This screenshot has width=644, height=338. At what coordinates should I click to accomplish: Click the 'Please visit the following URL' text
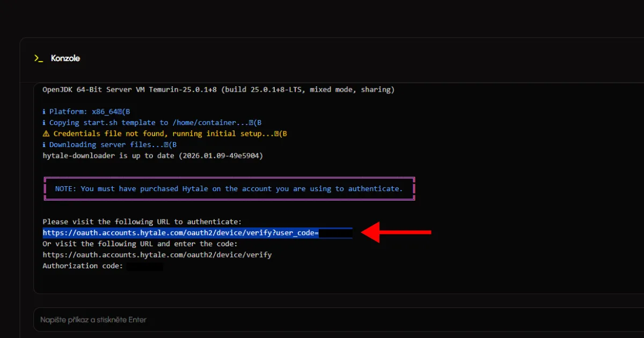pyautogui.click(x=142, y=222)
